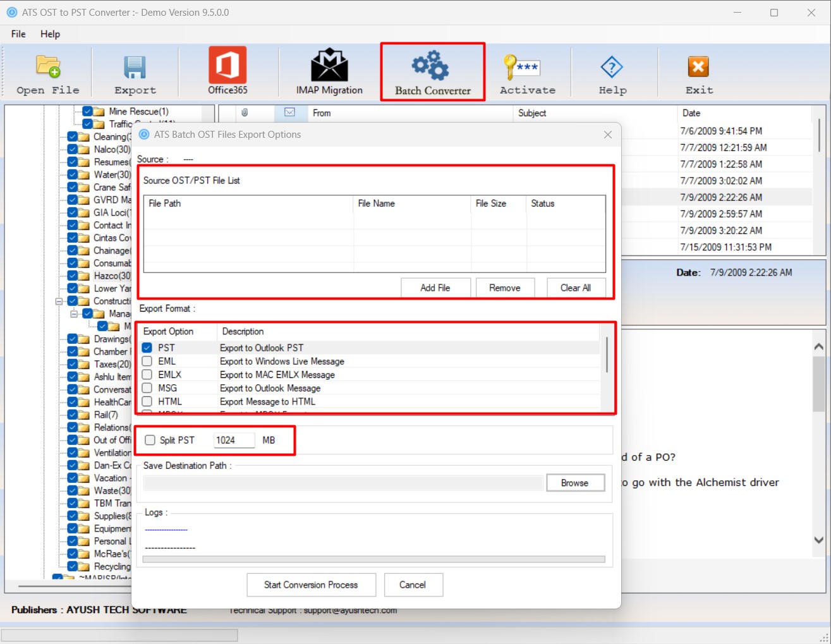
Task: Click the Add File button
Action: click(435, 288)
